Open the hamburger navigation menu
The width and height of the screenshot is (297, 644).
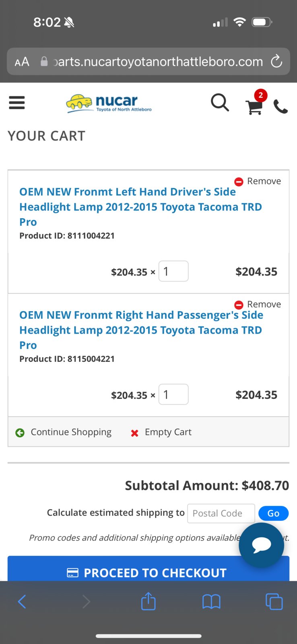(x=16, y=103)
